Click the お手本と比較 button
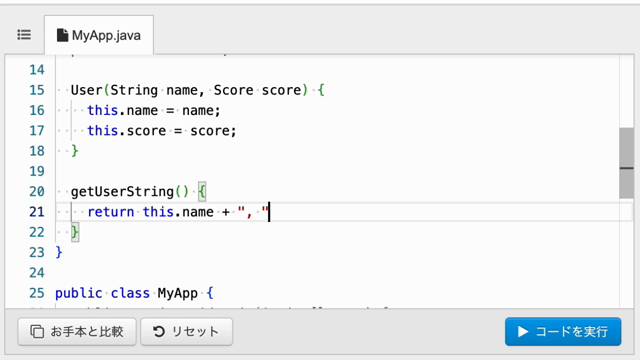Image resolution: width=640 pixels, height=360 pixels. 77,331
